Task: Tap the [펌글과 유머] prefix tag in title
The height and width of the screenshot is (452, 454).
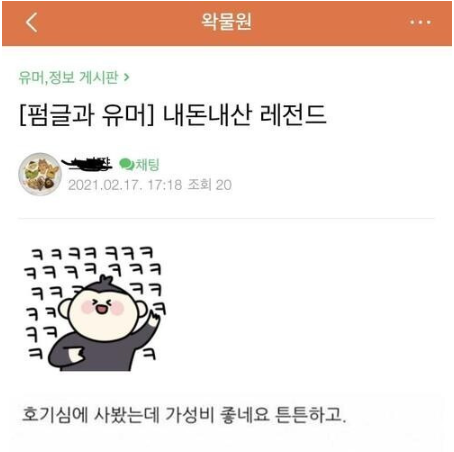Action: 87,115
